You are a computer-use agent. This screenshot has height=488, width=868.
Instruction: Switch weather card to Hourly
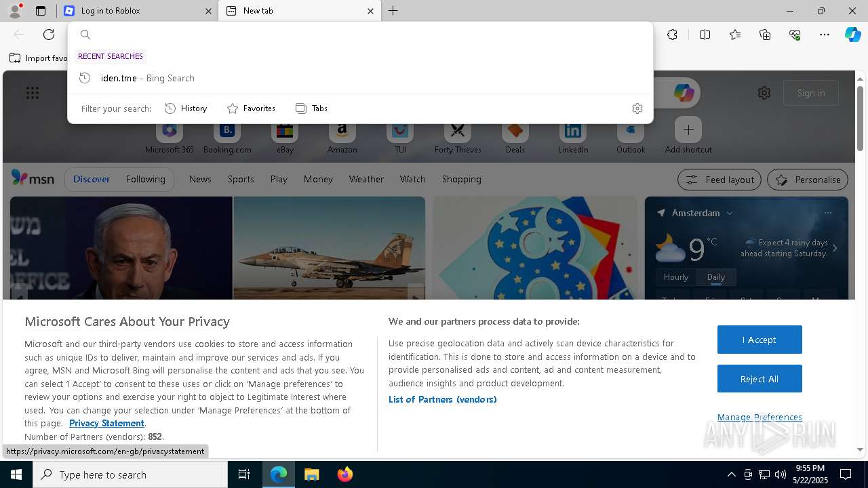click(x=676, y=277)
